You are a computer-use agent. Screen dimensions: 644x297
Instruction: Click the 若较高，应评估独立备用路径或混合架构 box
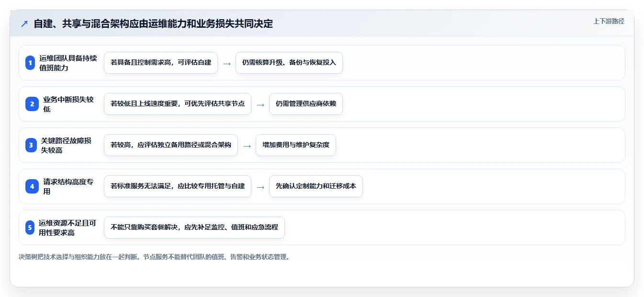tap(171, 145)
